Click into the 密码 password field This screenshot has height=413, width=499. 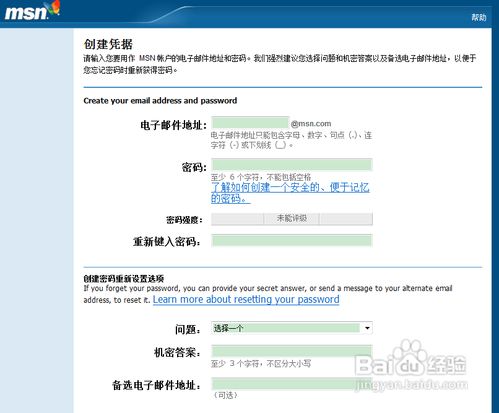tap(292, 165)
